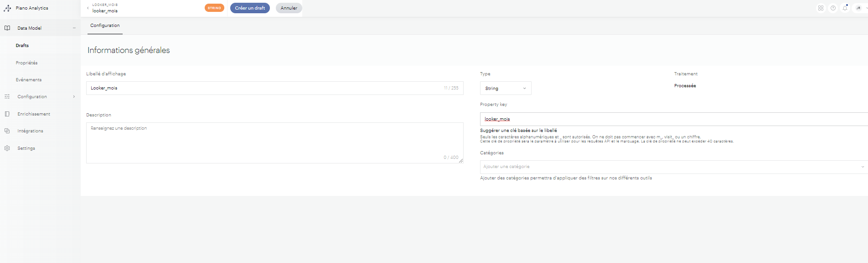The height and width of the screenshot is (263, 868).
Task: Open the notifications bell
Action: point(845,8)
